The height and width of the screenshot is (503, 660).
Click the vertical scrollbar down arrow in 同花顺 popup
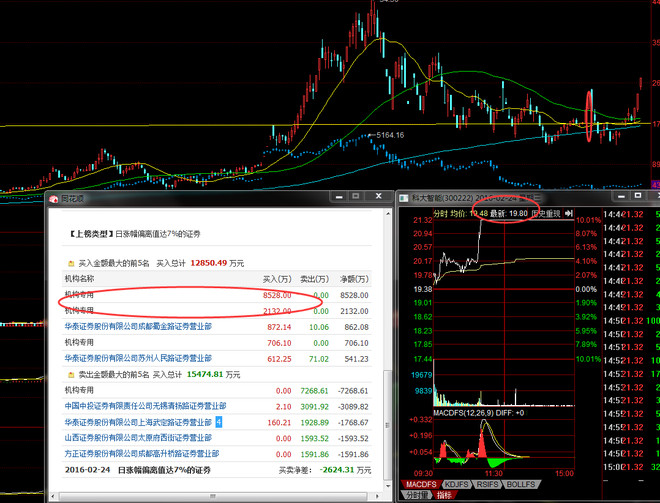[x=388, y=486]
